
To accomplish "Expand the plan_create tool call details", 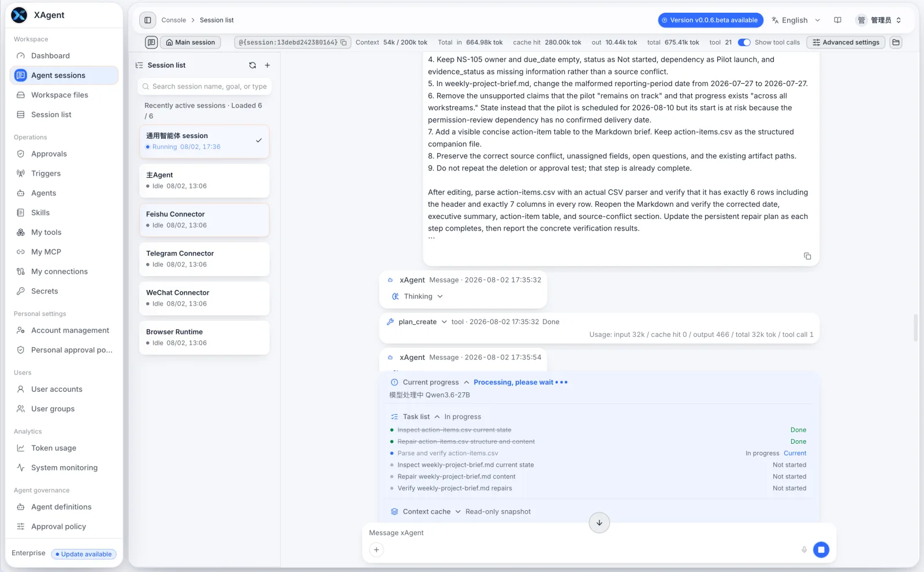I will tap(444, 322).
